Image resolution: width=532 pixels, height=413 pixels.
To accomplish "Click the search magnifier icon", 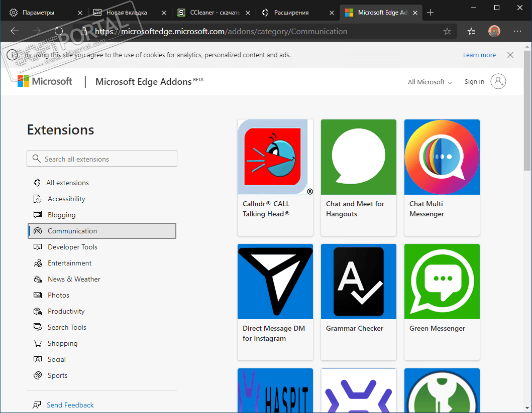I will click(x=36, y=159).
